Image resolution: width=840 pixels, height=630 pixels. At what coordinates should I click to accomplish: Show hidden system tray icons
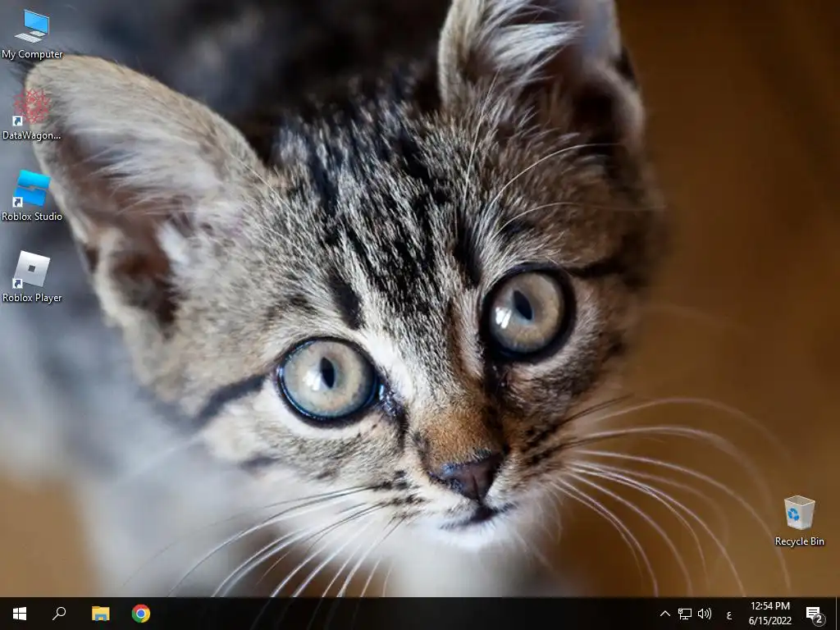point(664,614)
